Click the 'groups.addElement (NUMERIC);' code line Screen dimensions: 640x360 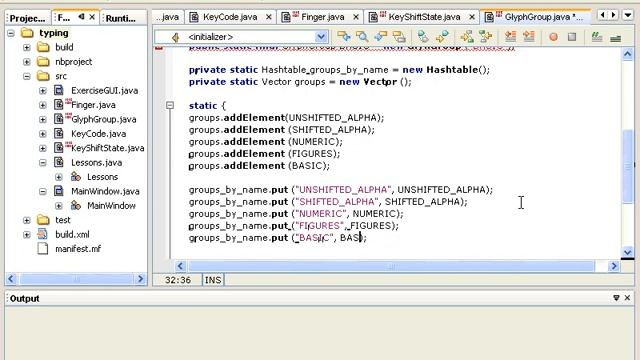[x=266, y=142]
